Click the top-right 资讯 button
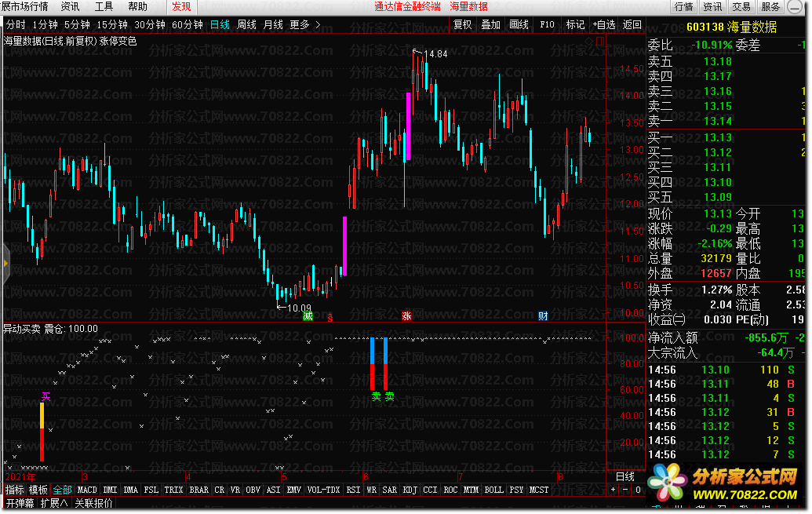 [x=712, y=7]
